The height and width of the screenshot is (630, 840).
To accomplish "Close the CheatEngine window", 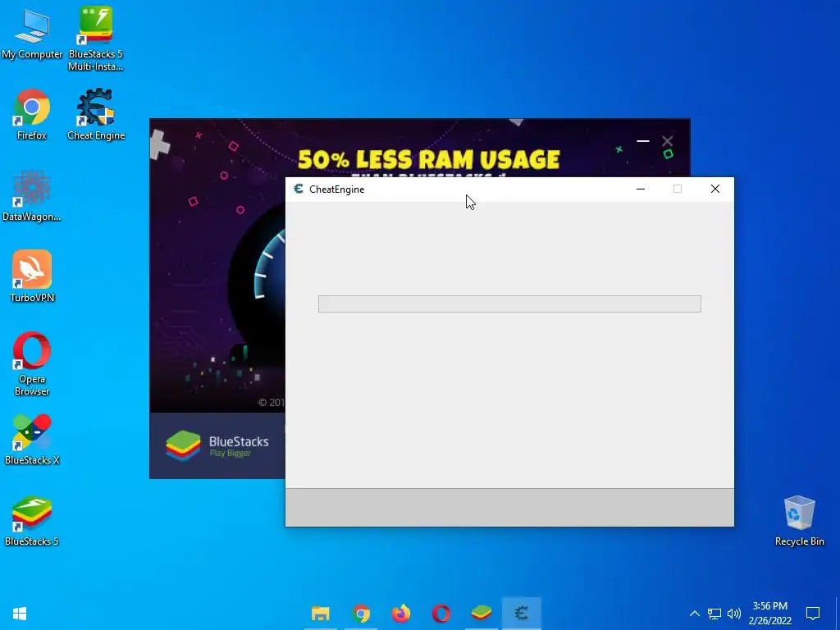I will pyautogui.click(x=715, y=189).
